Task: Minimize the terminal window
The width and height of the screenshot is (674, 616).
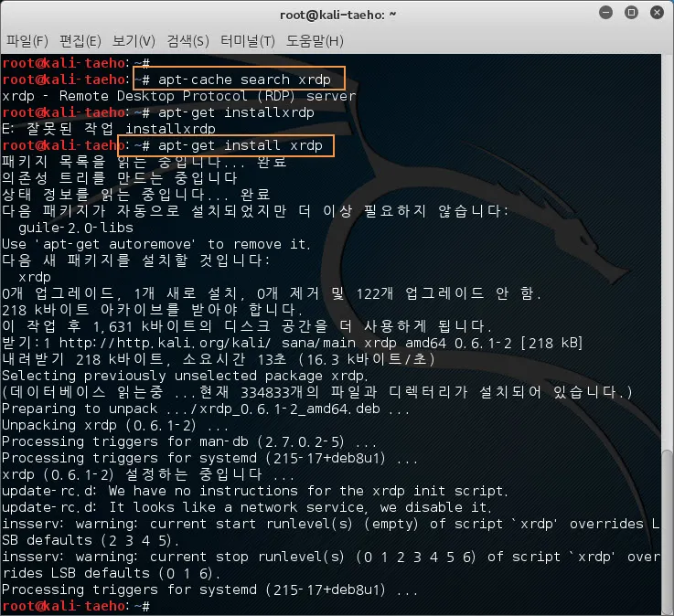Action: [605, 13]
